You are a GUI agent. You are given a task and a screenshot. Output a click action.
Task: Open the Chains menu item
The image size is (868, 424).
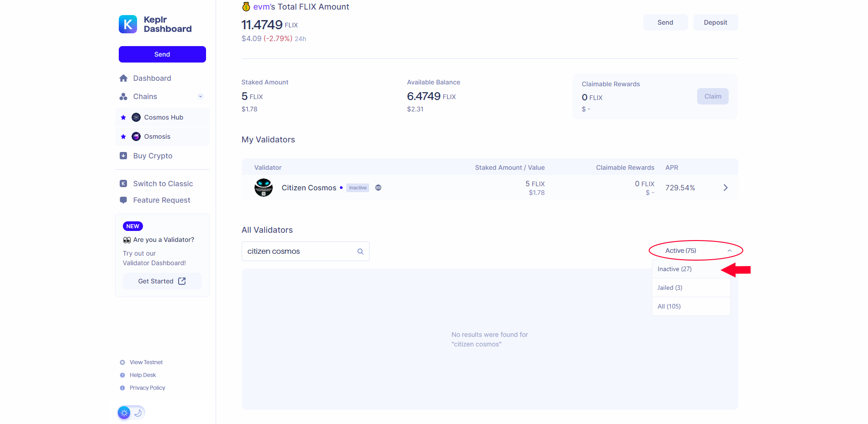[x=145, y=96]
